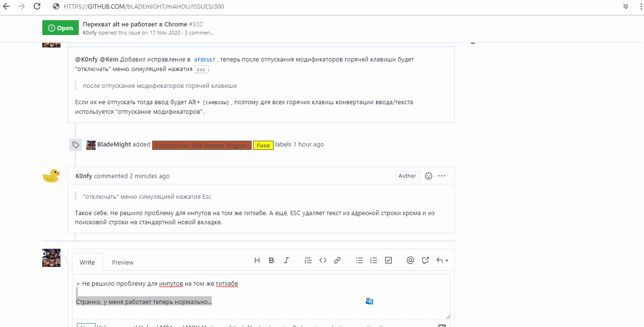
Task: Insert code formatting
Action: coord(323,261)
